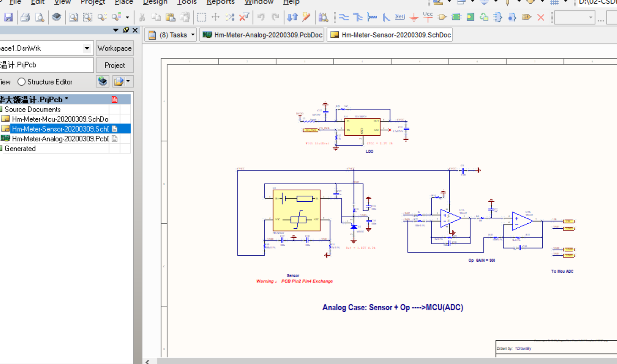
Task: Click the Copy icon
Action: 156,17
